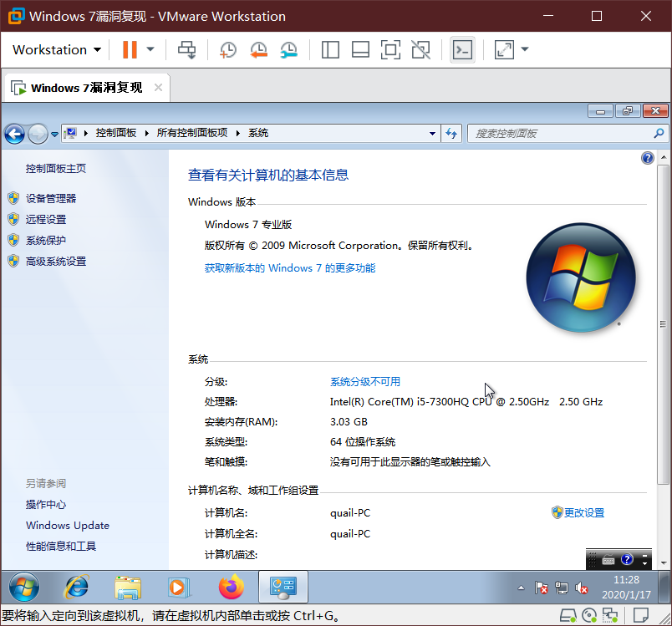This screenshot has width=672, height=626.
Task: Open the blue help question mark
Action: point(647,158)
